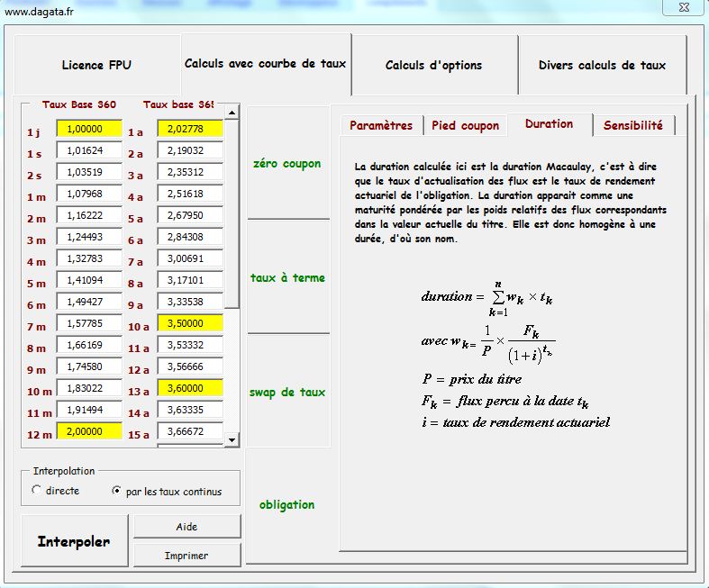This screenshot has width=709, height=588.
Task: Click the 5 a rate field 2,67950
Action: pyautogui.click(x=190, y=215)
